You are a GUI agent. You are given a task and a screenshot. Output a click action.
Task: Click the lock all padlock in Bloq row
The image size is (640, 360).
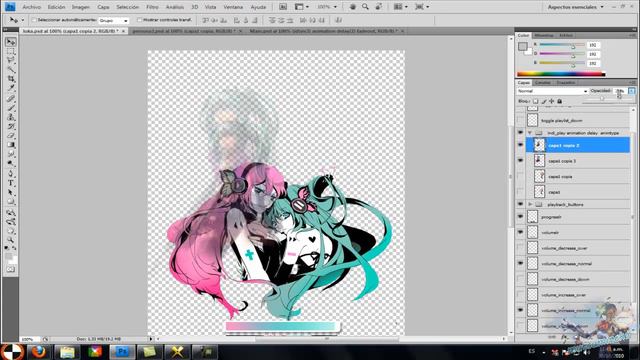[560, 101]
